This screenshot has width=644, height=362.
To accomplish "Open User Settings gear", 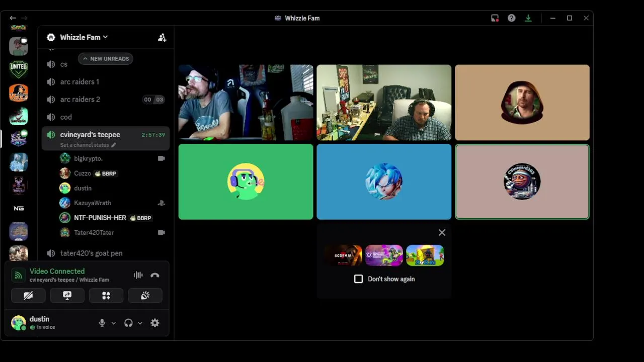I will [x=155, y=323].
